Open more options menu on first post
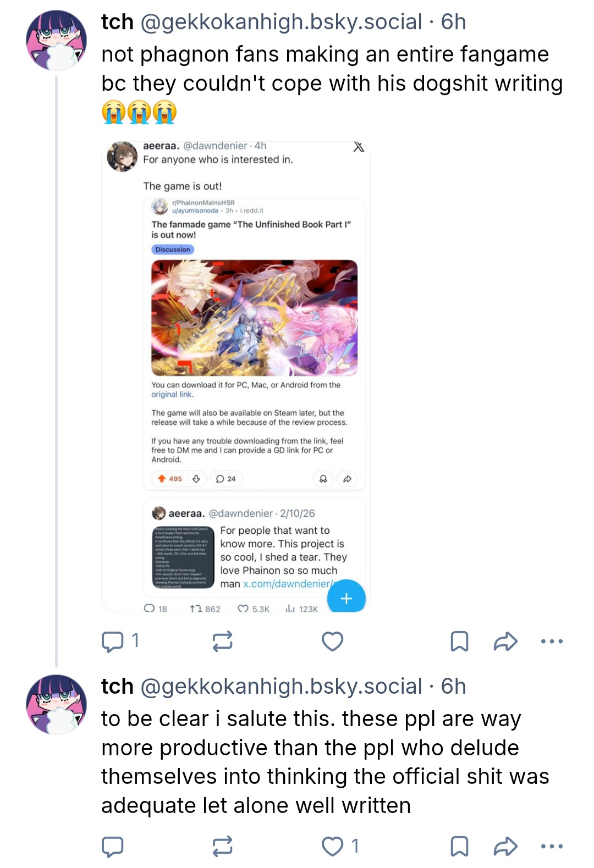The width and height of the screenshot is (594, 868). 552,641
